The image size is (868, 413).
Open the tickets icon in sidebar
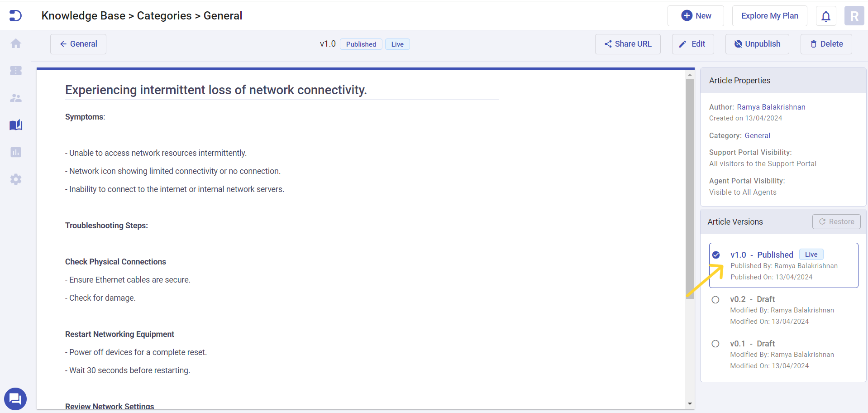click(x=16, y=71)
